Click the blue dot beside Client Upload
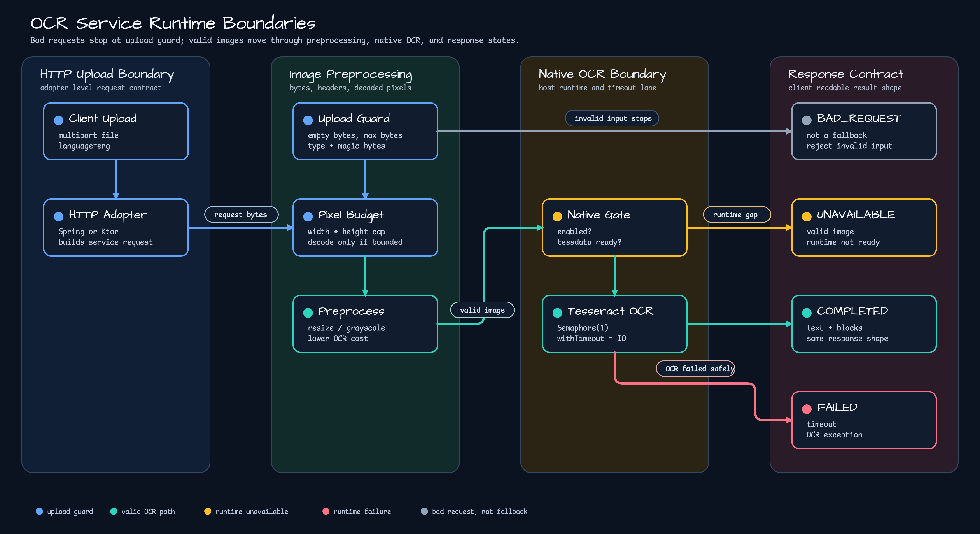The height and width of the screenshot is (534, 980). click(59, 120)
